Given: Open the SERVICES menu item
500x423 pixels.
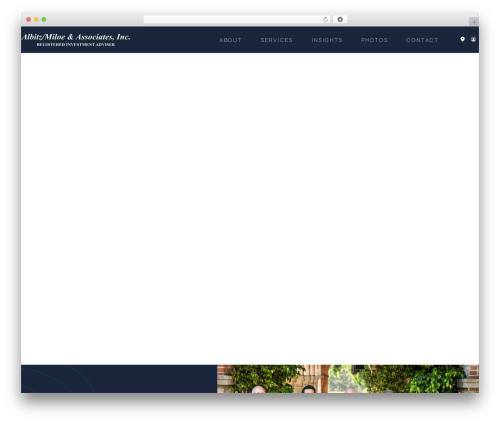Looking at the screenshot, I should click(x=276, y=40).
